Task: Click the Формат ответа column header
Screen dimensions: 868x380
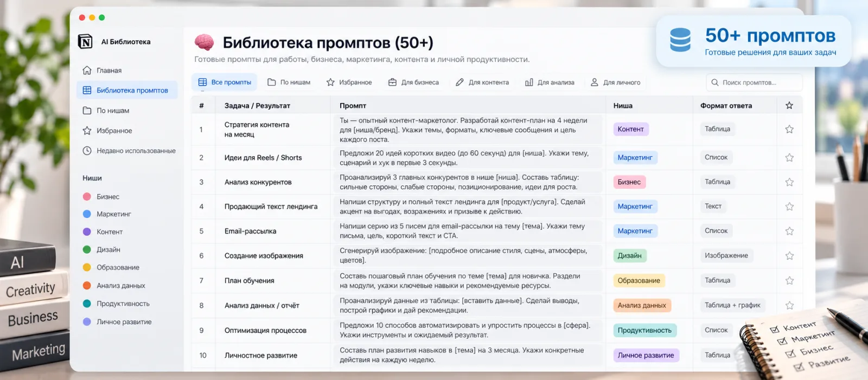Action: (x=726, y=106)
